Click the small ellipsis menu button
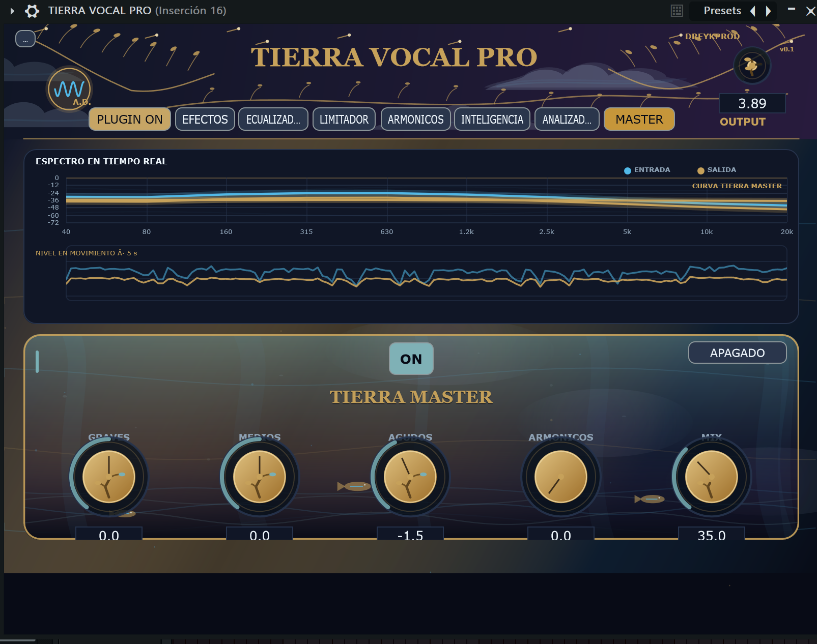The height and width of the screenshot is (644, 817). pos(25,39)
